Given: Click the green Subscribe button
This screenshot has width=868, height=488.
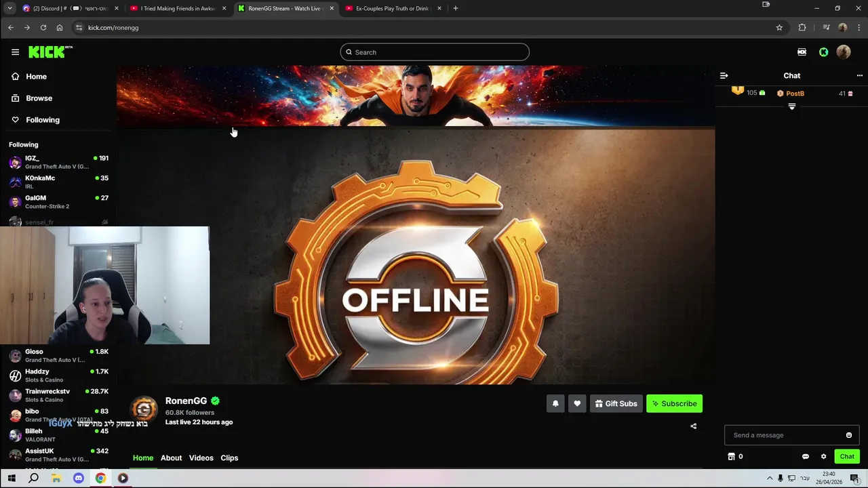Looking at the screenshot, I should [674, 403].
